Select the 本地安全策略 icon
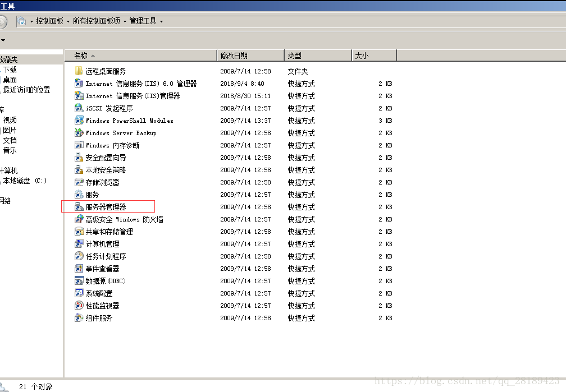 pos(79,169)
